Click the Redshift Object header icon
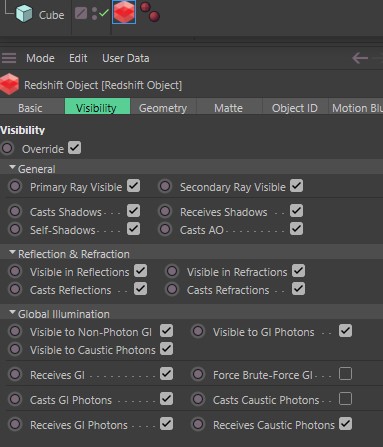 click(9, 84)
